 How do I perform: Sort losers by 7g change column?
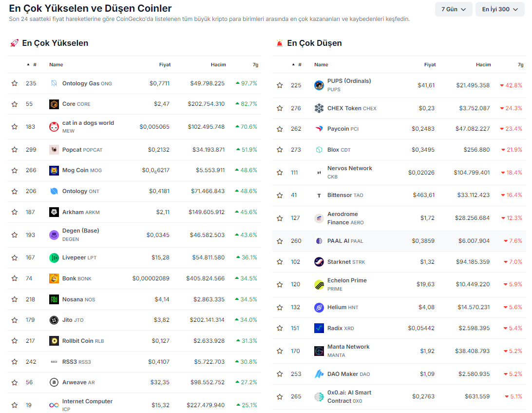[520, 64]
